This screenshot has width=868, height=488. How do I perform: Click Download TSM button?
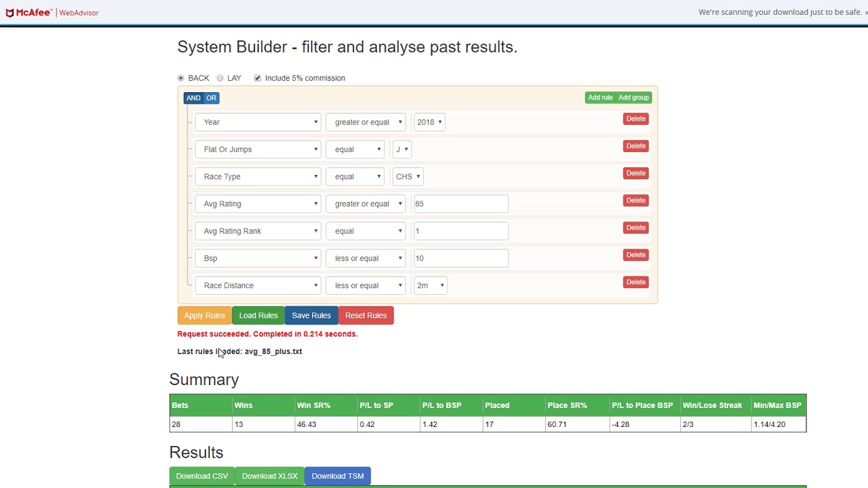(338, 476)
